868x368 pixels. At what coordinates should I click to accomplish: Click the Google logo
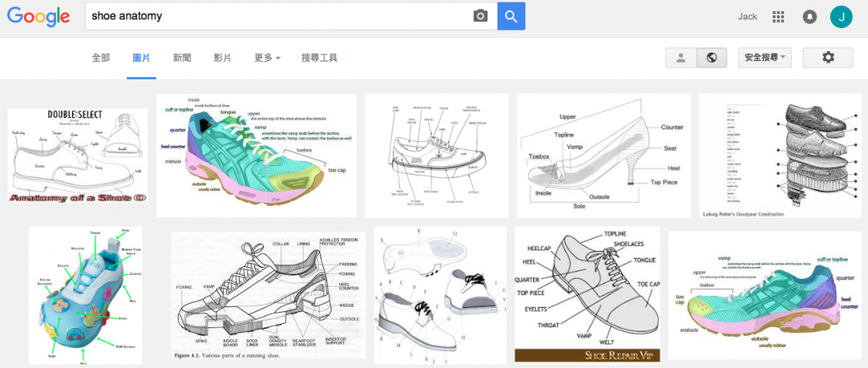tap(37, 18)
